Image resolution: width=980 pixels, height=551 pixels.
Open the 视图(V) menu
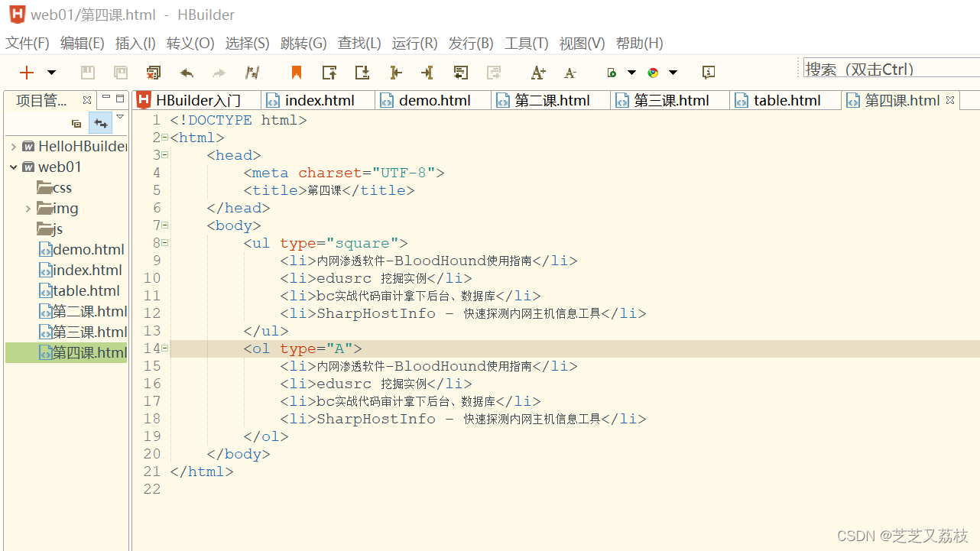(x=582, y=44)
